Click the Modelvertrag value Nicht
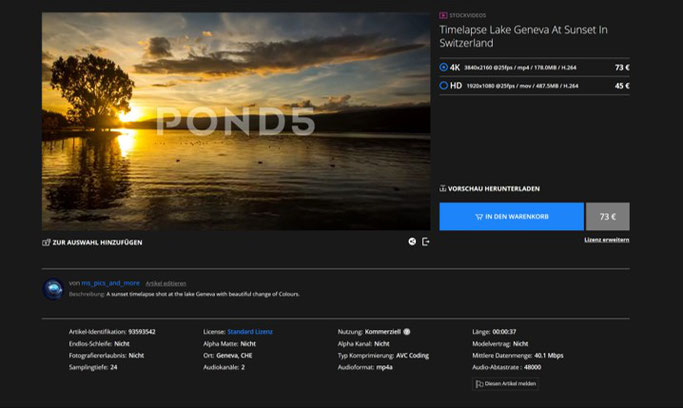The width and height of the screenshot is (683, 408). tap(520, 344)
